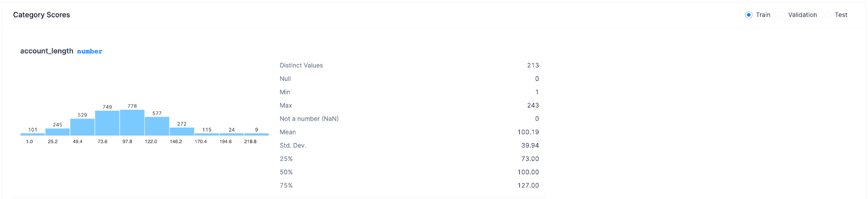
Task: Click the histogram bar labeled 529
Action: point(82,127)
